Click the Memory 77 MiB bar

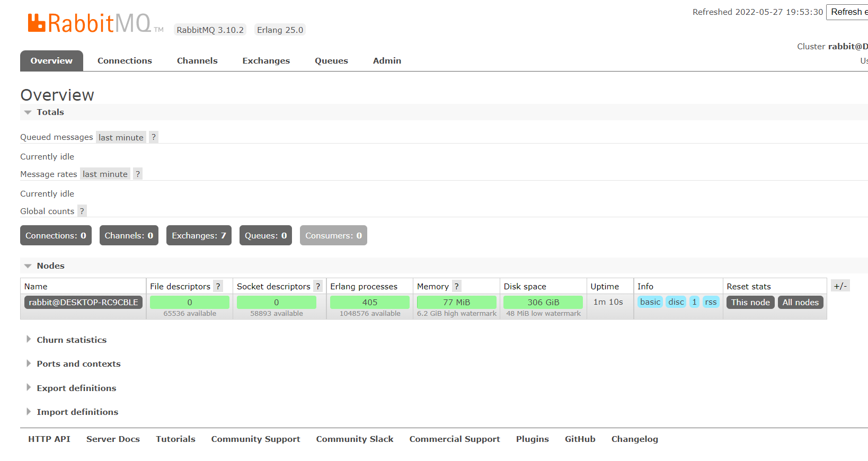click(x=457, y=302)
